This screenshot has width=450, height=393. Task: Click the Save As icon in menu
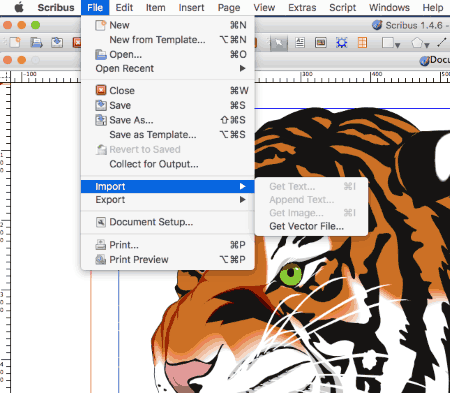[101, 120]
